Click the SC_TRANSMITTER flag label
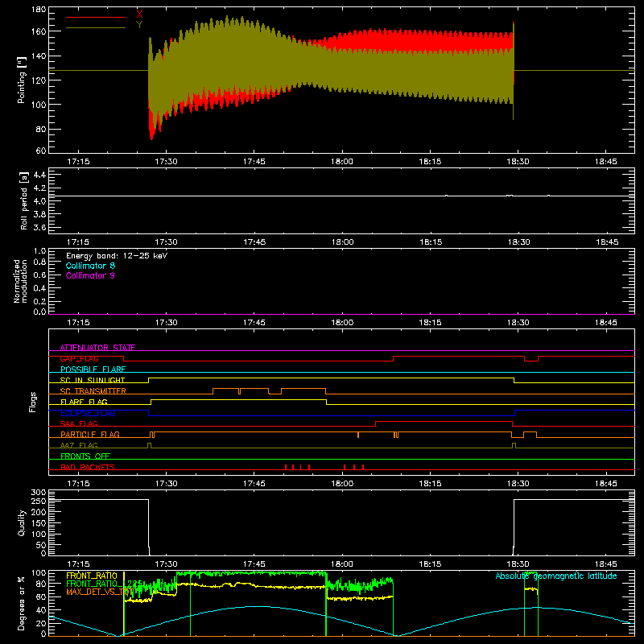This screenshot has width=644, height=644. tap(93, 391)
